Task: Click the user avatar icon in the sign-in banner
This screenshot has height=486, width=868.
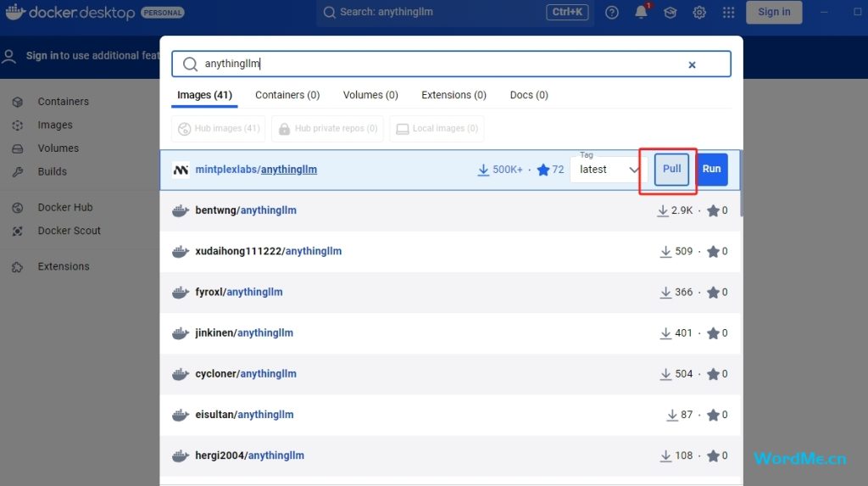Action: pos(8,56)
